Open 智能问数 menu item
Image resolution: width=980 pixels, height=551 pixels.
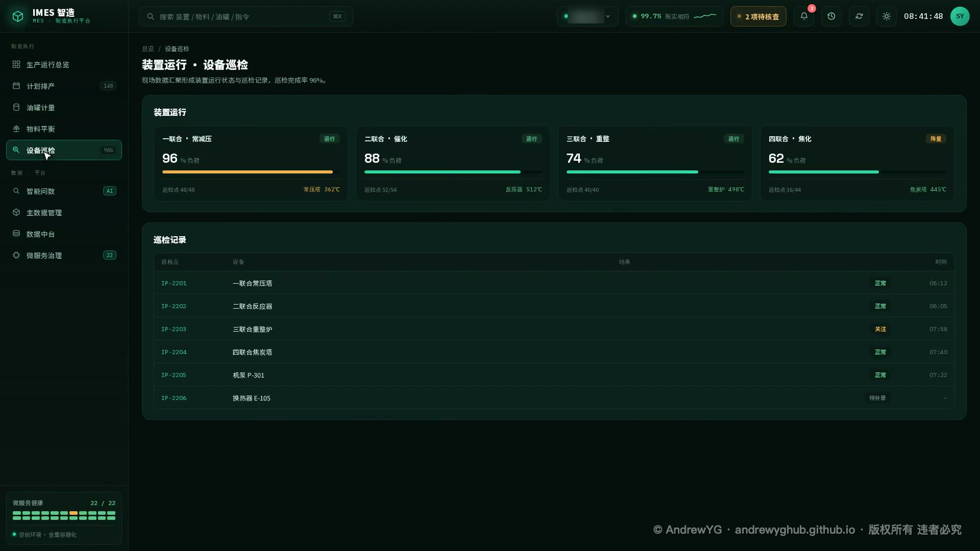pyautogui.click(x=64, y=191)
